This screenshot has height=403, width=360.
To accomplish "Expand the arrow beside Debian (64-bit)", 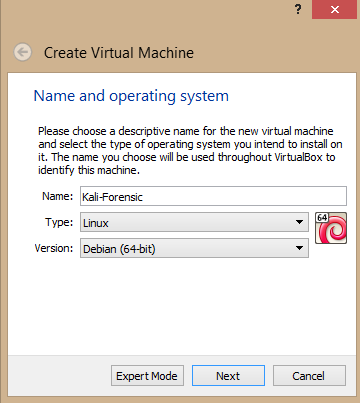I will [299, 248].
